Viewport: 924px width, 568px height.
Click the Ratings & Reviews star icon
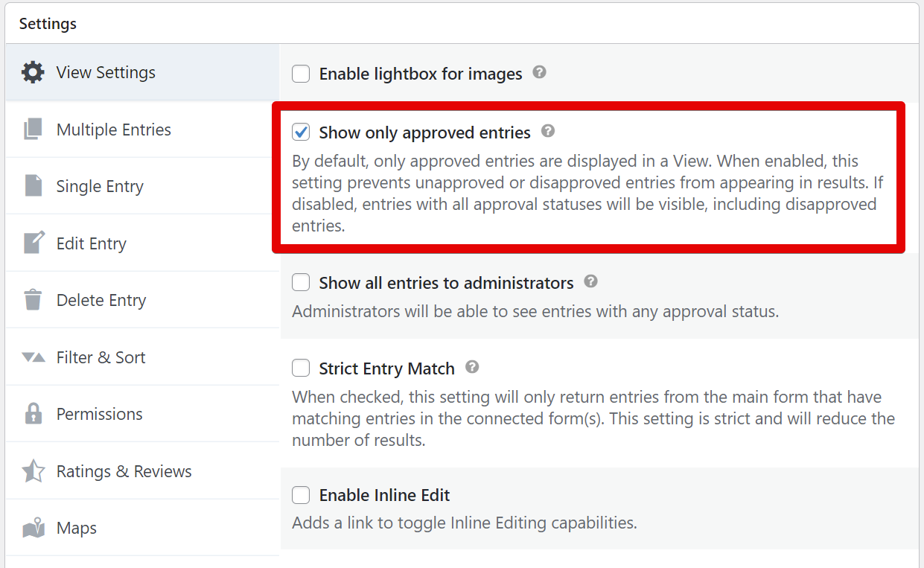pos(33,471)
